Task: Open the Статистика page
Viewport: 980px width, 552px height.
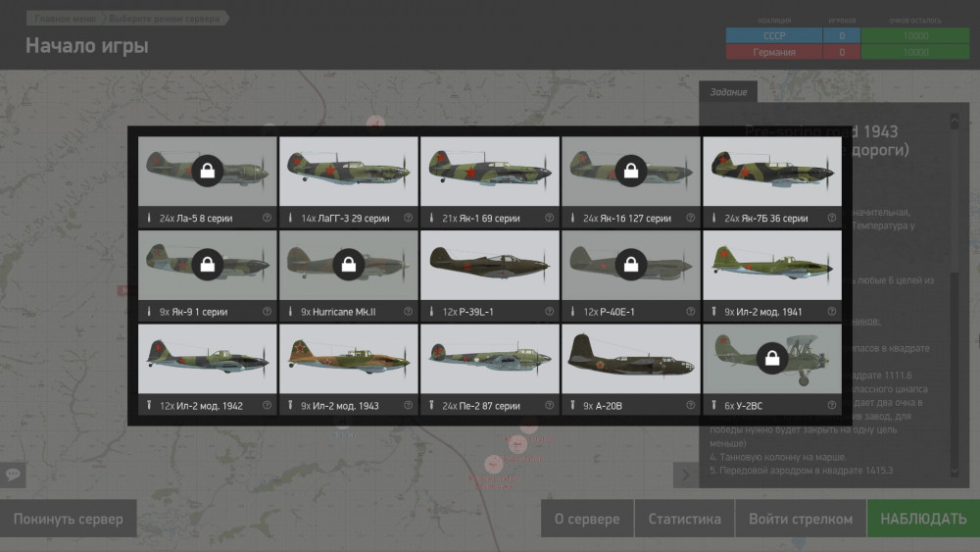Action: coord(684,519)
